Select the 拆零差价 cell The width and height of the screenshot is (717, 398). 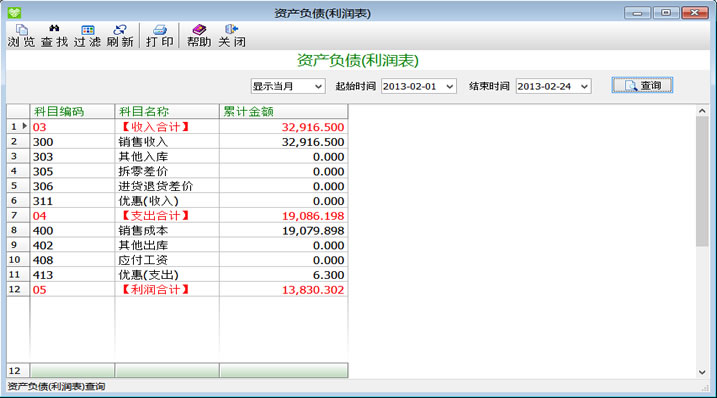tap(167, 171)
